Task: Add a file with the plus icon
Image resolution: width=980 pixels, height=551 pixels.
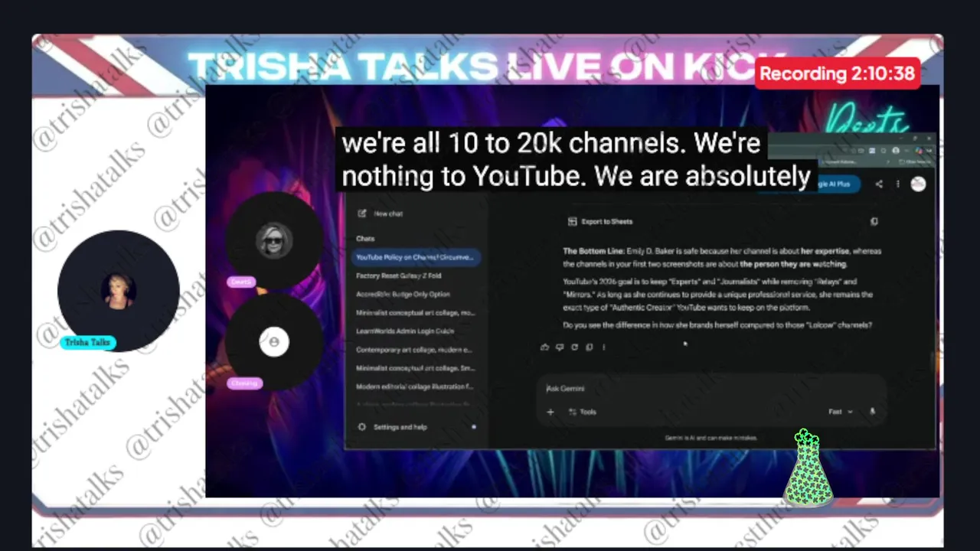Action: [x=550, y=412]
